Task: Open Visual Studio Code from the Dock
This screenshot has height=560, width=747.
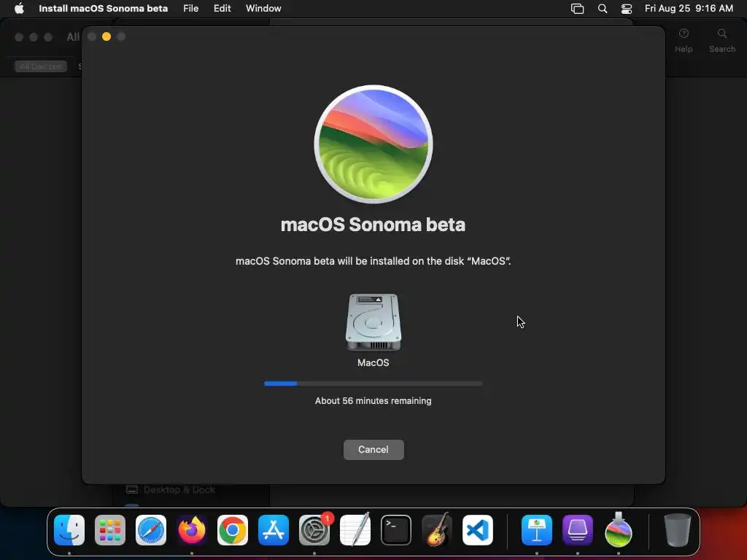Action: tap(478, 530)
